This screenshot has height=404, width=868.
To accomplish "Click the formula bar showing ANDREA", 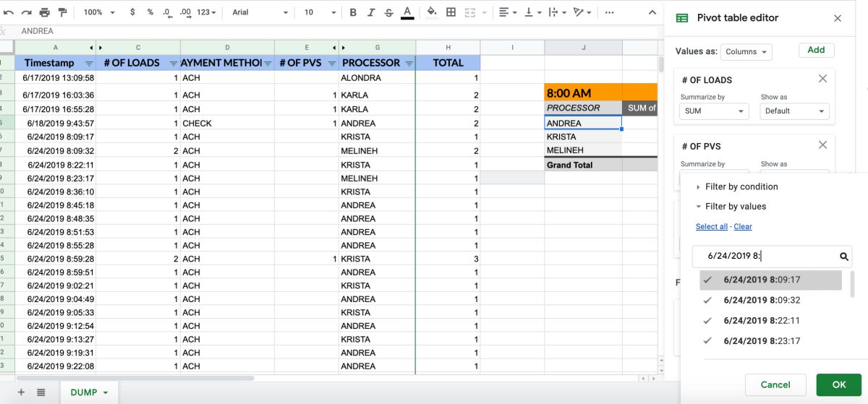I will [x=339, y=32].
